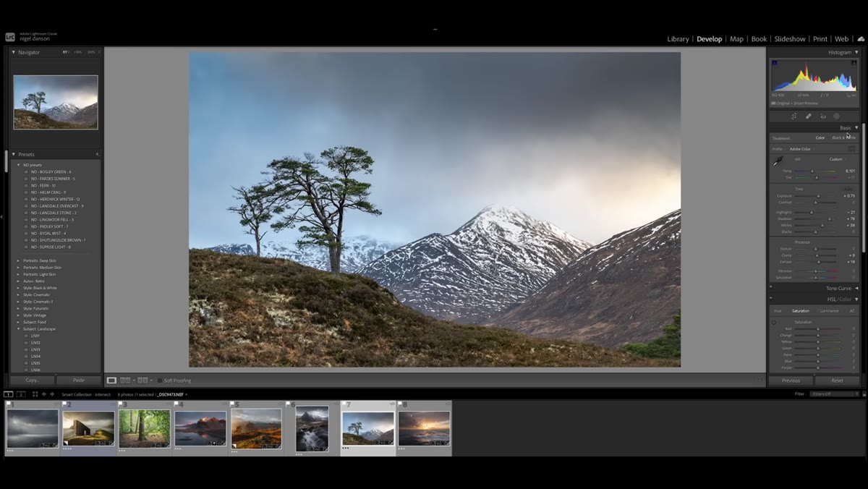The width and height of the screenshot is (868, 489).
Task: Toggle the Tone Curve panel switch
Action: click(x=770, y=288)
